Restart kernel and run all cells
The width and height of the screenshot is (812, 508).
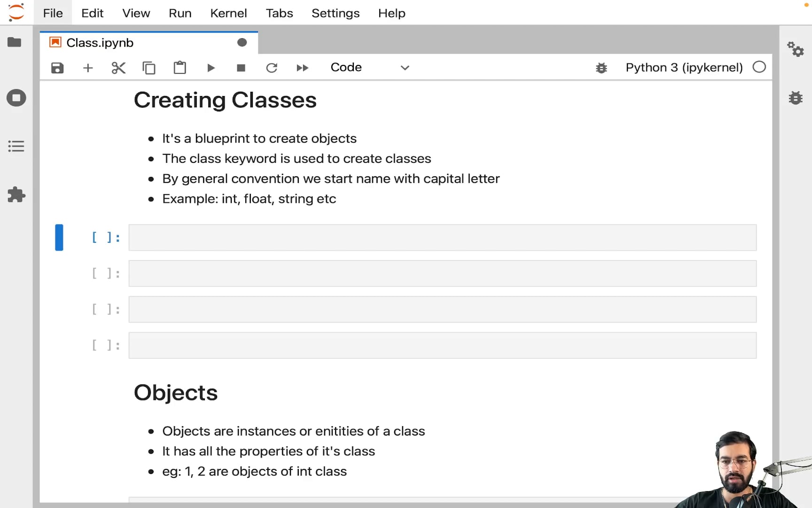[x=302, y=68]
